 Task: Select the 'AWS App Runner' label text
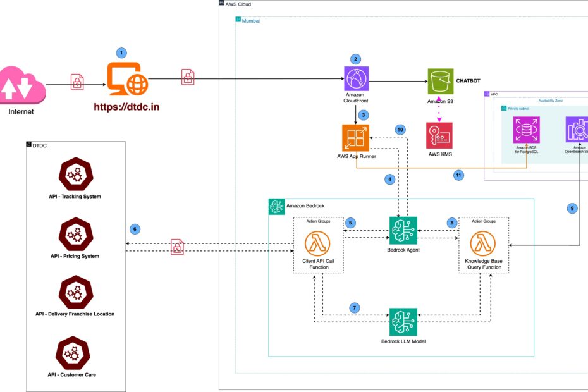click(x=356, y=156)
